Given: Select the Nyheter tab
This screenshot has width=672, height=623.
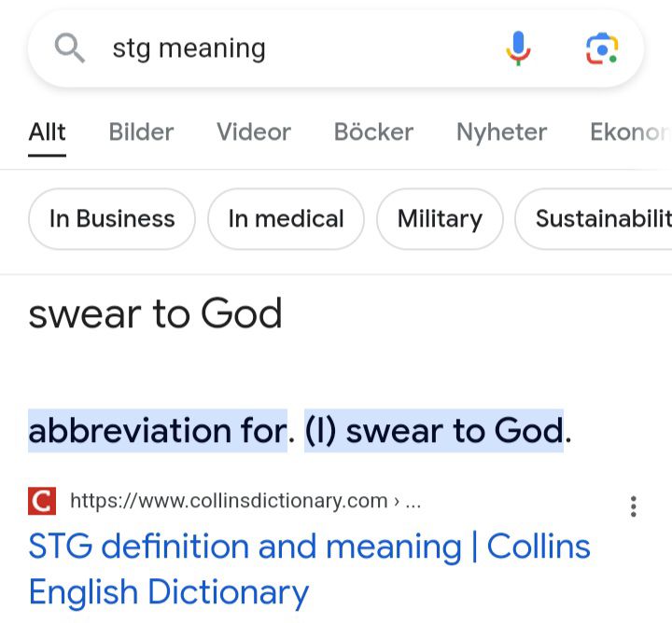Looking at the screenshot, I should (501, 132).
